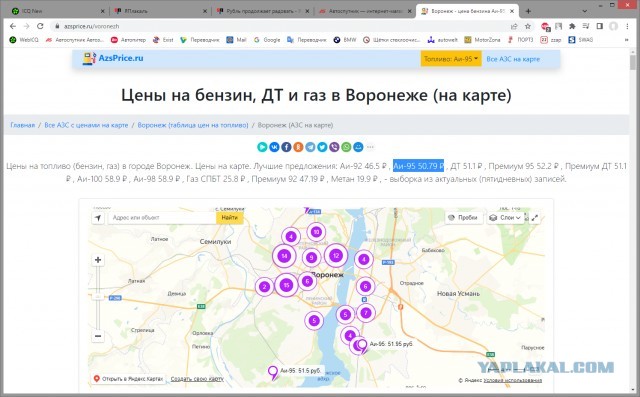
Task: Click Открыть в Яндекс Картах button
Action: pos(128,379)
